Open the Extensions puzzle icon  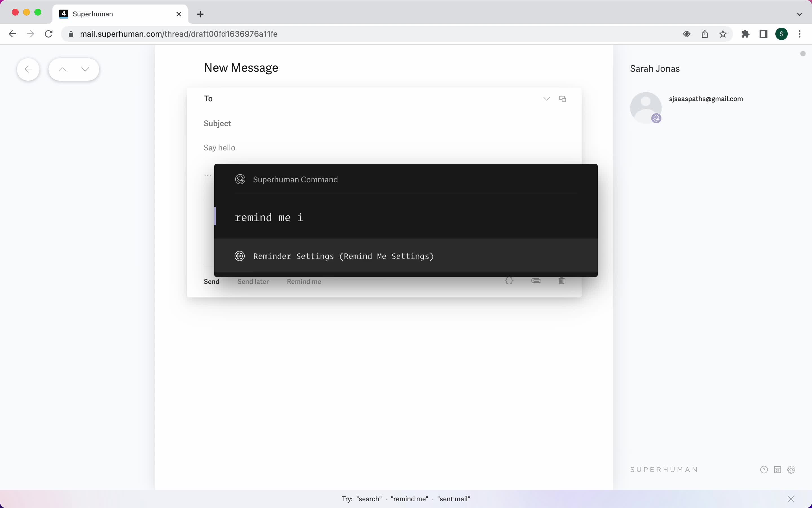click(745, 34)
